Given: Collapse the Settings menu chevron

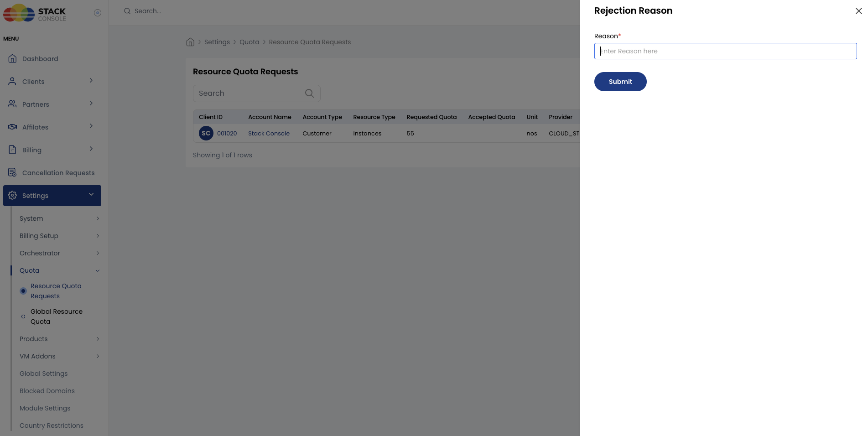Looking at the screenshot, I should (91, 194).
